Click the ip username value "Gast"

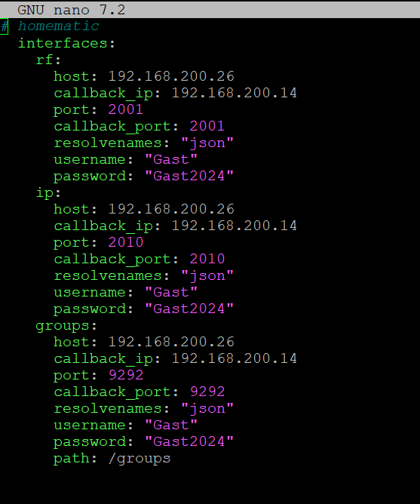click(171, 292)
